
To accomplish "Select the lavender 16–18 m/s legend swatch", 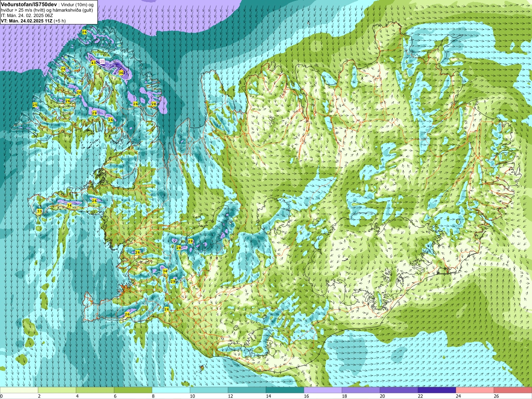I will pyautogui.click(x=323, y=390).
